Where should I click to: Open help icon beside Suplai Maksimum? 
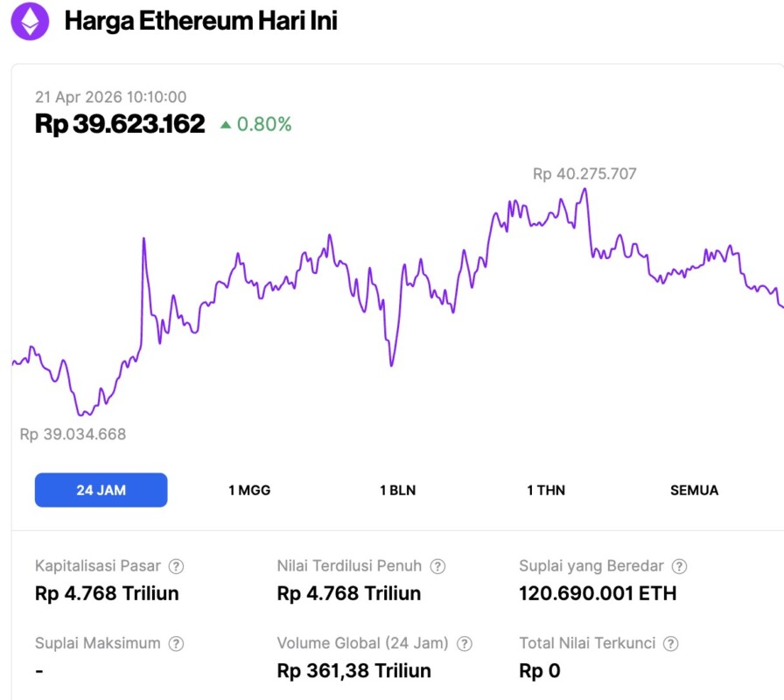pyautogui.click(x=176, y=644)
